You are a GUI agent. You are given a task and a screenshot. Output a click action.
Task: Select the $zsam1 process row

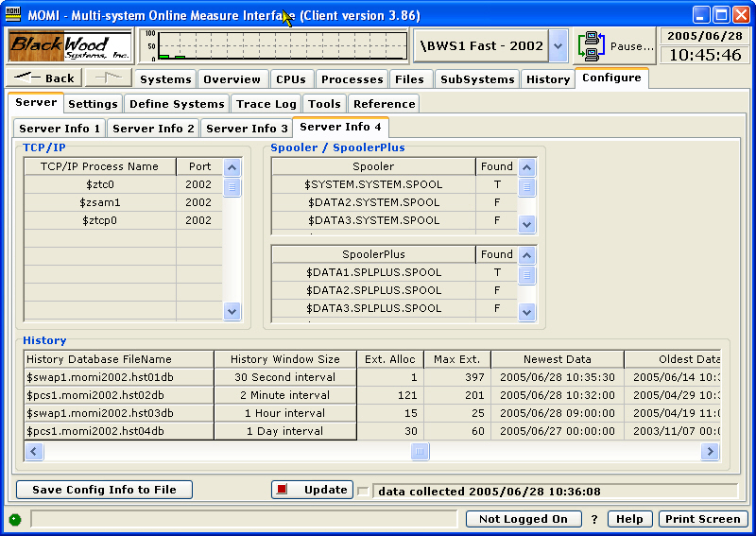pyautogui.click(x=124, y=202)
